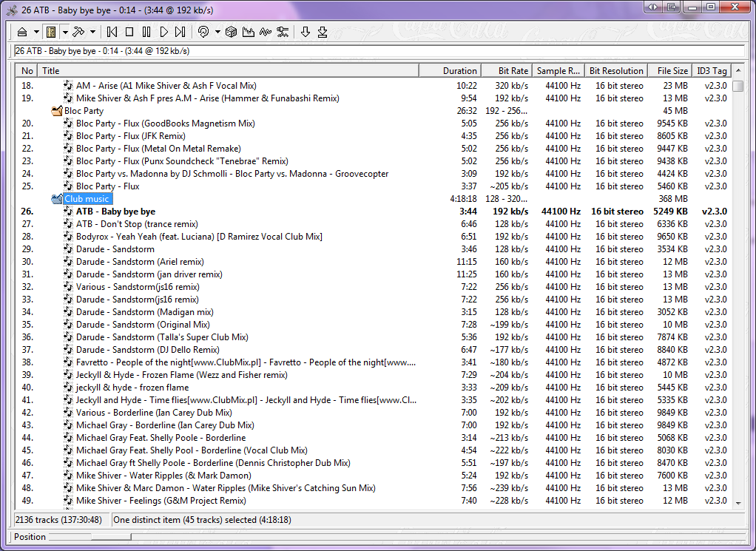Screen dimensions: 756x551
Task: Click the eject/open file toolbar icon
Action: pyautogui.click(x=21, y=32)
